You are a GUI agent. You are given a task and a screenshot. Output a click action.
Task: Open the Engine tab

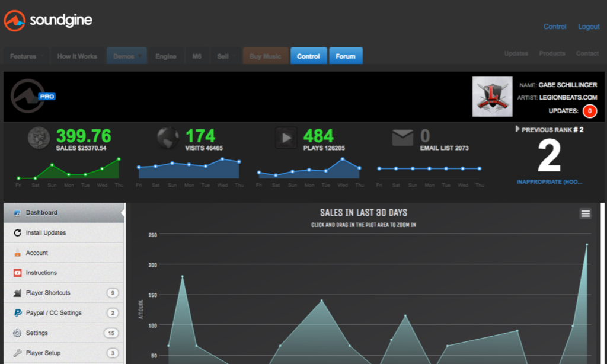point(166,56)
